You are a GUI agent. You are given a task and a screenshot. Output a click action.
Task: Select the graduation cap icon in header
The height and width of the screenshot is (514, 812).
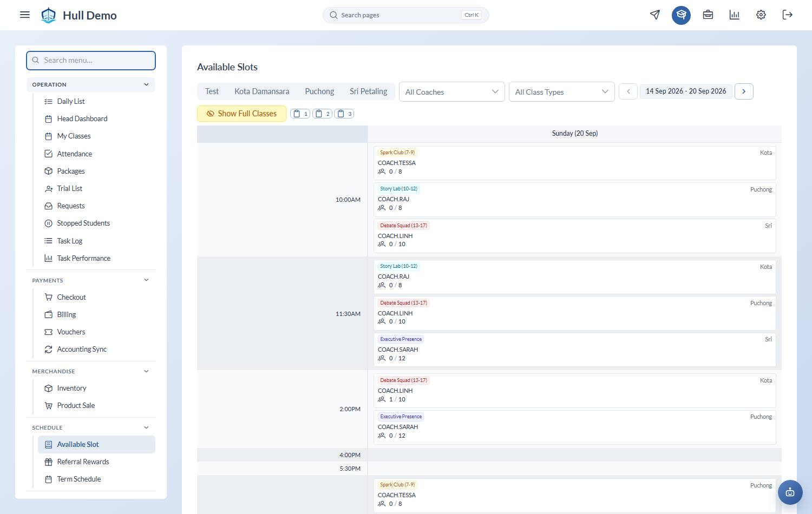click(681, 15)
